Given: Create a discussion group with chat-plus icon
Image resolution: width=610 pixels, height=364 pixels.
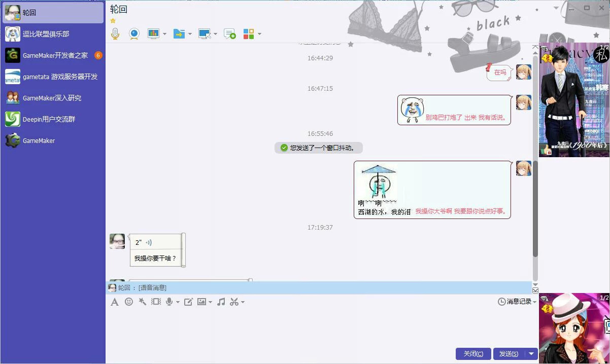Looking at the screenshot, I should point(230,33).
